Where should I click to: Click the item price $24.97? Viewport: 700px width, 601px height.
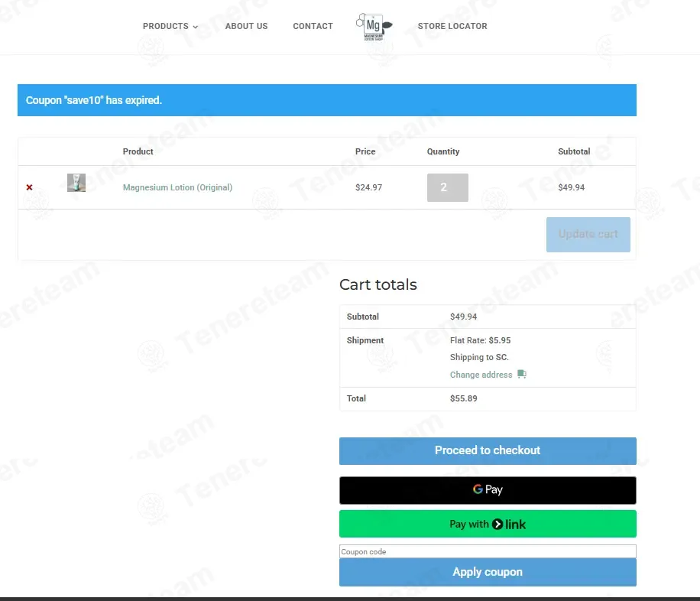tap(369, 187)
